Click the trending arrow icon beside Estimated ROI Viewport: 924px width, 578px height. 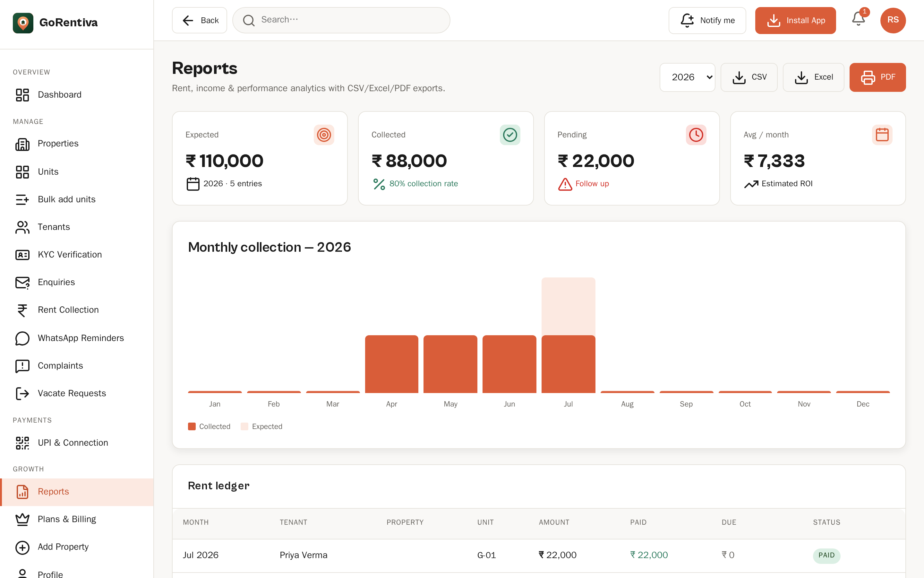[751, 184]
